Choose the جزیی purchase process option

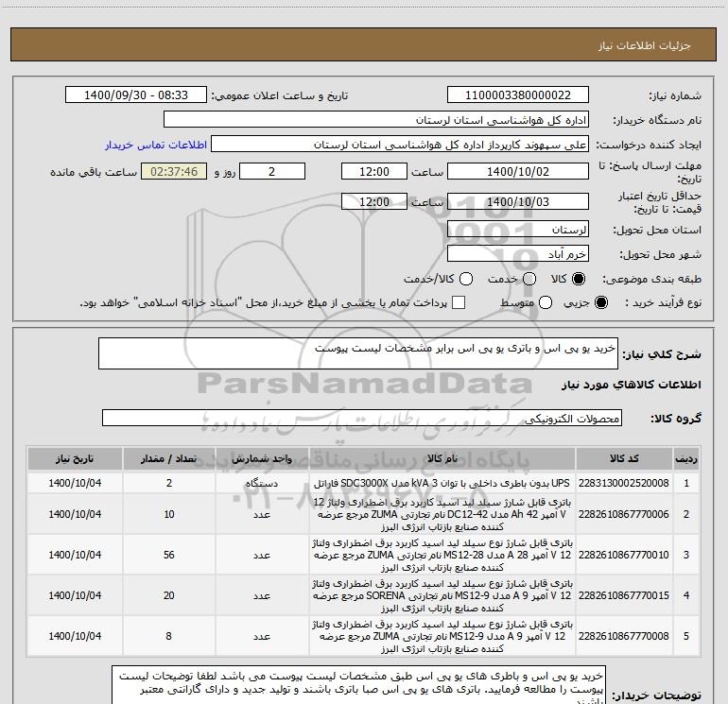(x=601, y=302)
